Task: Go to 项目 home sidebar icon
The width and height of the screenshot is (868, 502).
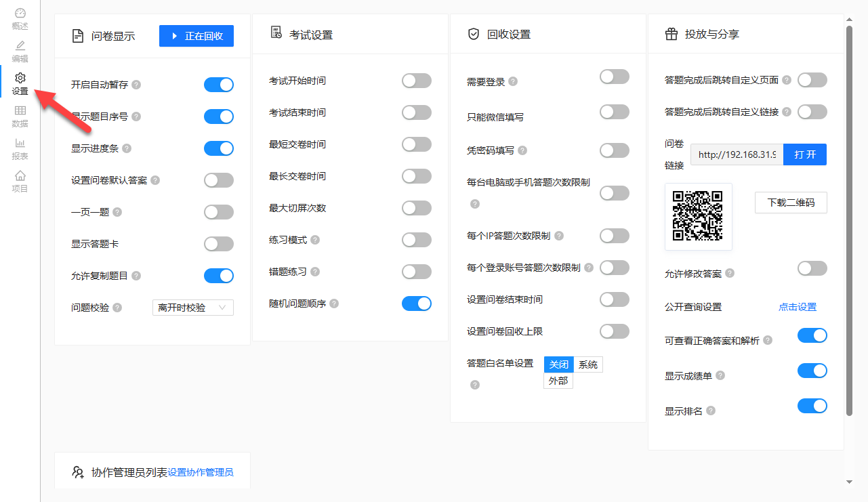Action: [20, 182]
